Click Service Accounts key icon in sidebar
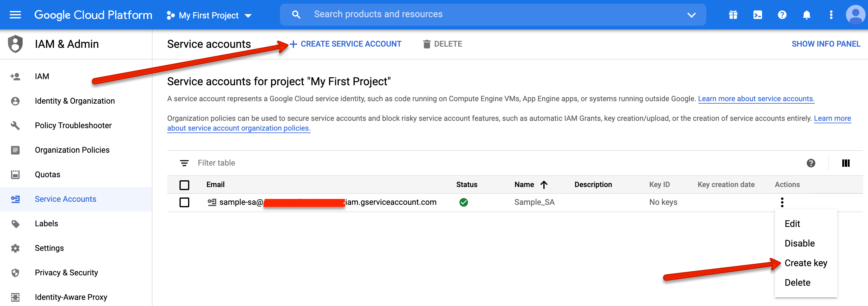Screen dimensions: 868x306 (x=15, y=199)
